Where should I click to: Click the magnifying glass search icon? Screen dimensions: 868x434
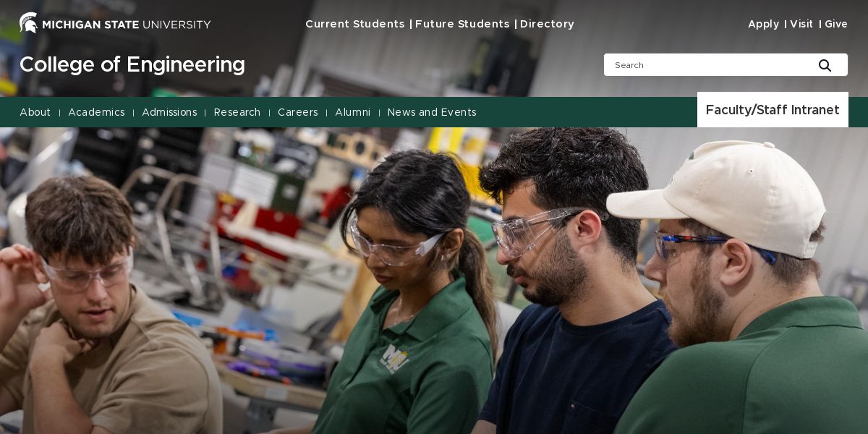pyautogui.click(x=825, y=65)
